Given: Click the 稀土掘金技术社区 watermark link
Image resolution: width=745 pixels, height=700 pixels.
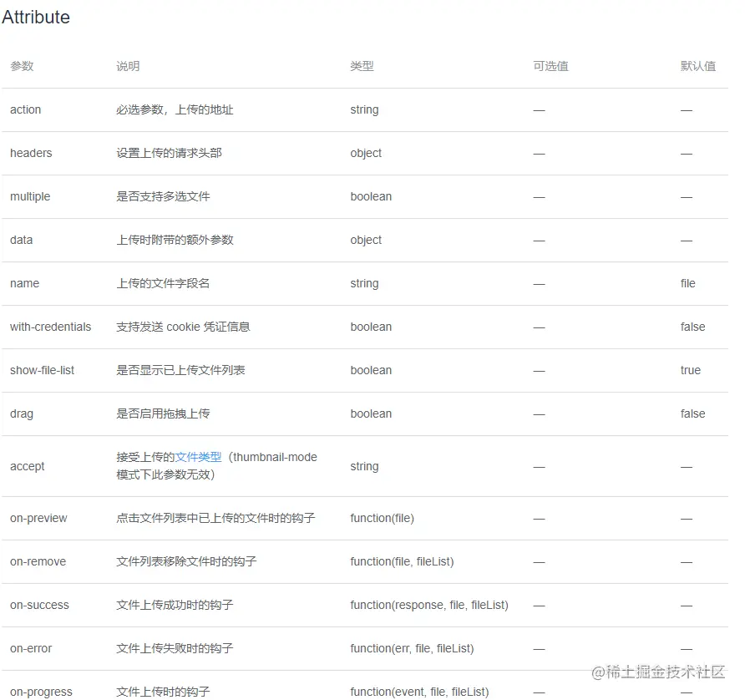Looking at the screenshot, I should (x=659, y=672).
